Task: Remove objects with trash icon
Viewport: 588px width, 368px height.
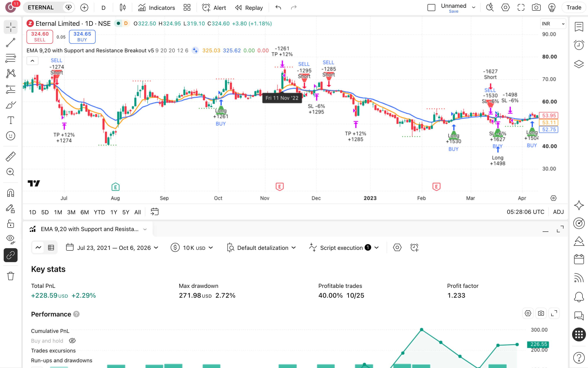Action: [11, 276]
